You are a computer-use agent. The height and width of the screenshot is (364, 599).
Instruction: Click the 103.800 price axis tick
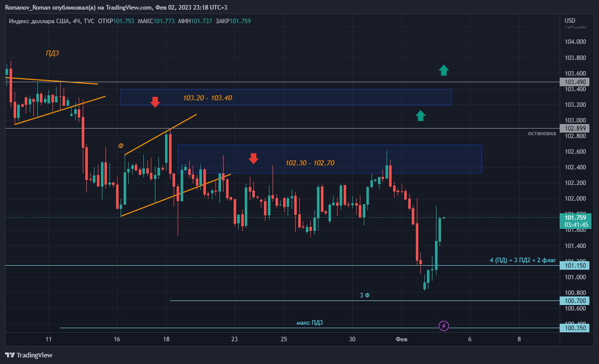575,58
